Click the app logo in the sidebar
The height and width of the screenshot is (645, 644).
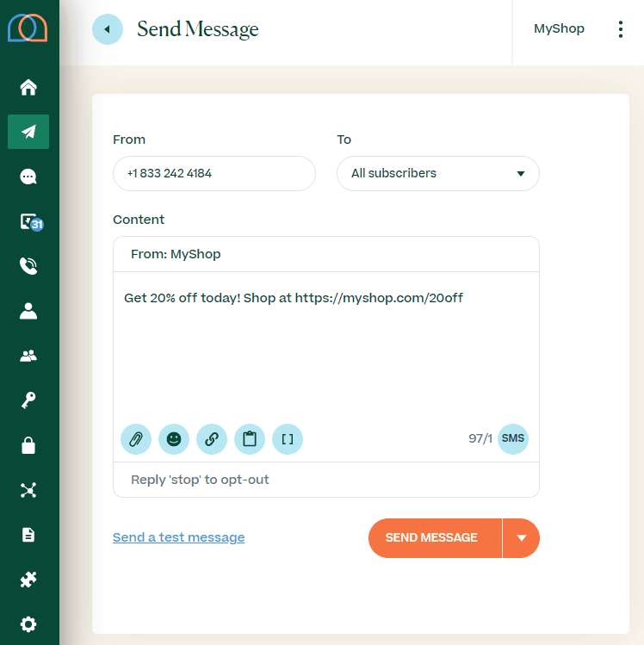[28, 28]
